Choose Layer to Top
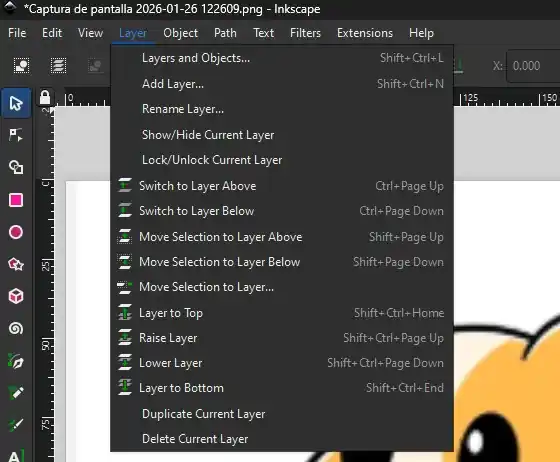 [x=282, y=313]
